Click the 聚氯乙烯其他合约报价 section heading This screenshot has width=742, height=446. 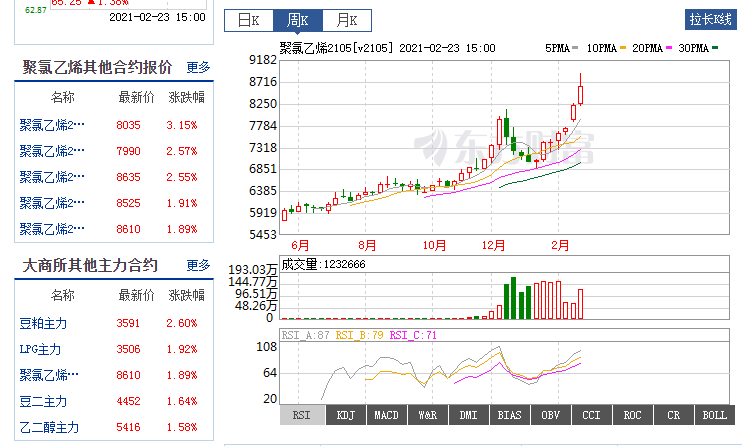tap(97, 67)
